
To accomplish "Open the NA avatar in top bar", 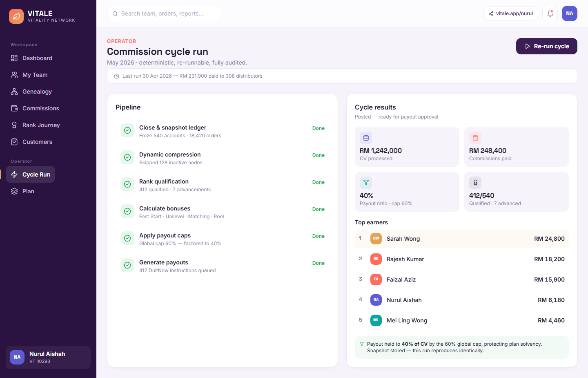I will tap(570, 13).
